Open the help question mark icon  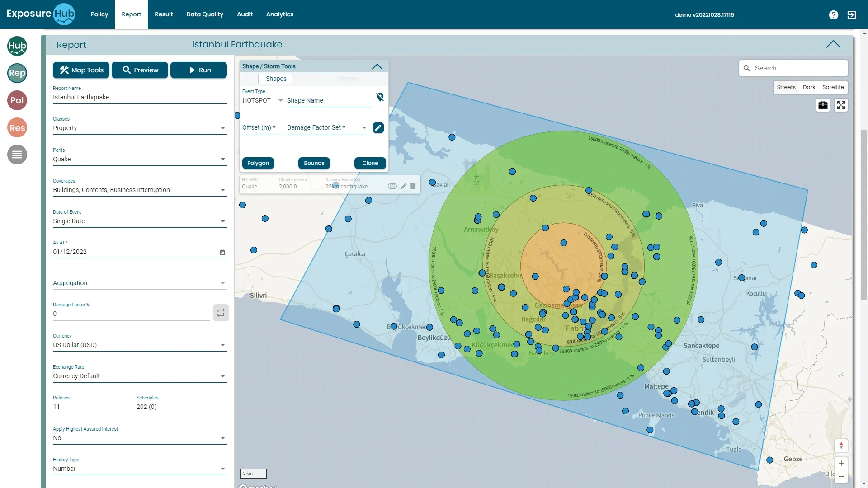834,15
